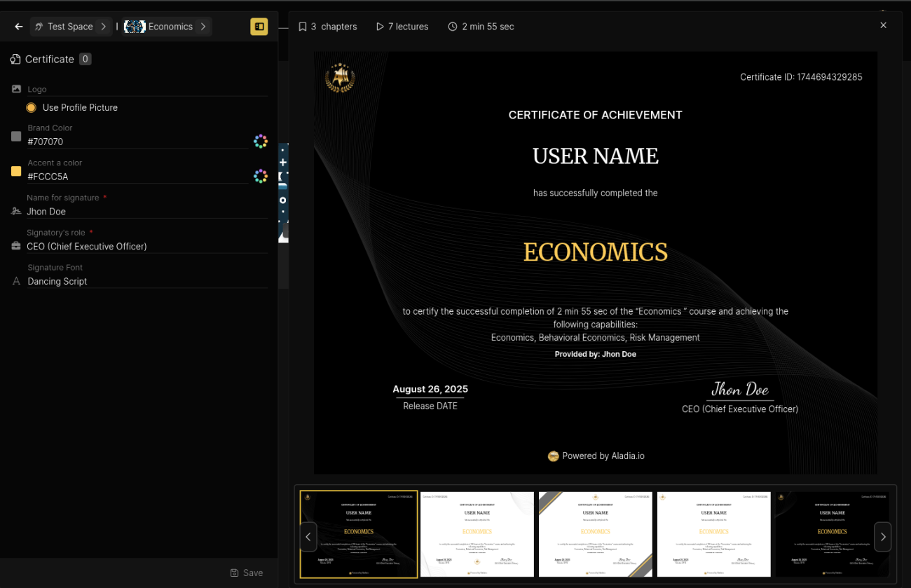Viewport: 911px width, 588px height.
Task: Click the Logo image icon
Action: pos(16,89)
